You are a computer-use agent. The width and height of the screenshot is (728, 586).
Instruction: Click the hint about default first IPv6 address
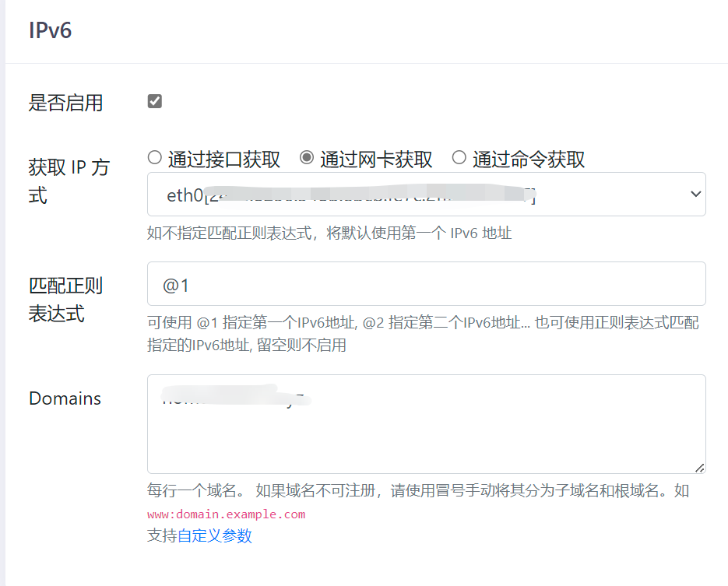[x=329, y=233]
